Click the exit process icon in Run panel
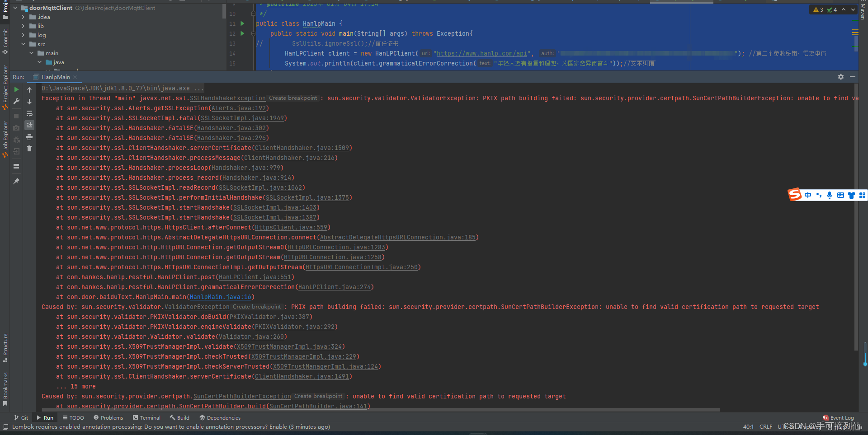This screenshot has width=868, height=435. [16, 151]
